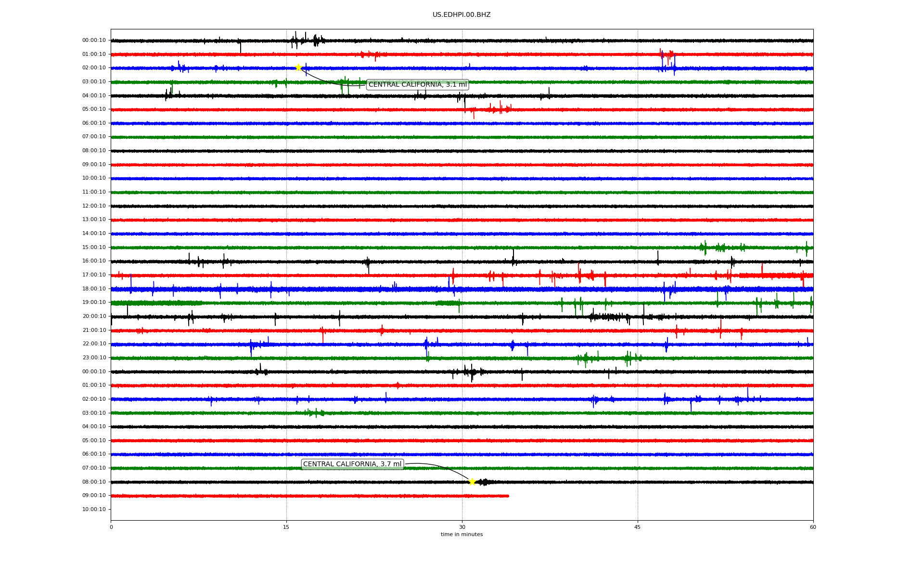The height and width of the screenshot is (578, 924).
Task: Click the 10:00:10 label beside the blue trace
Action: 94,178
